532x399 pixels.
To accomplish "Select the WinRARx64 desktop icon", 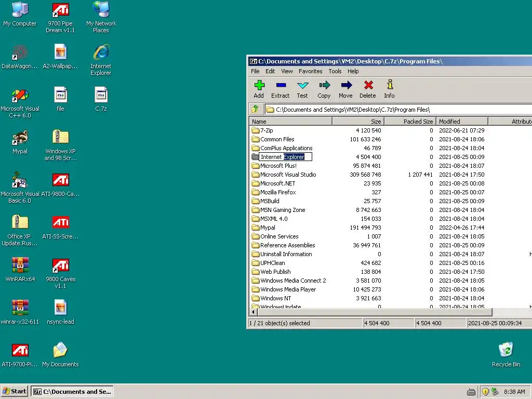I will [x=20, y=270].
